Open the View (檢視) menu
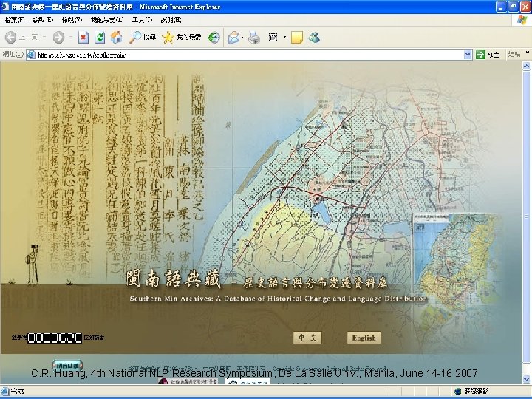 coord(72,20)
